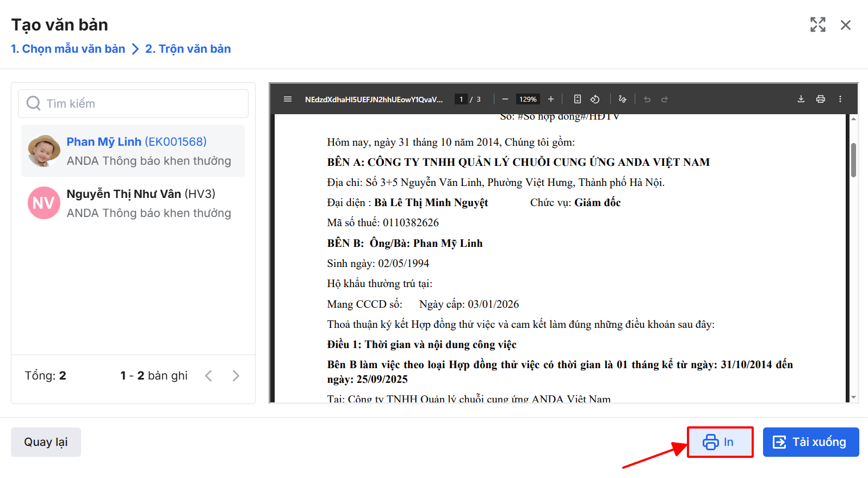
Task: Select the draw annotation tool
Action: (x=622, y=99)
